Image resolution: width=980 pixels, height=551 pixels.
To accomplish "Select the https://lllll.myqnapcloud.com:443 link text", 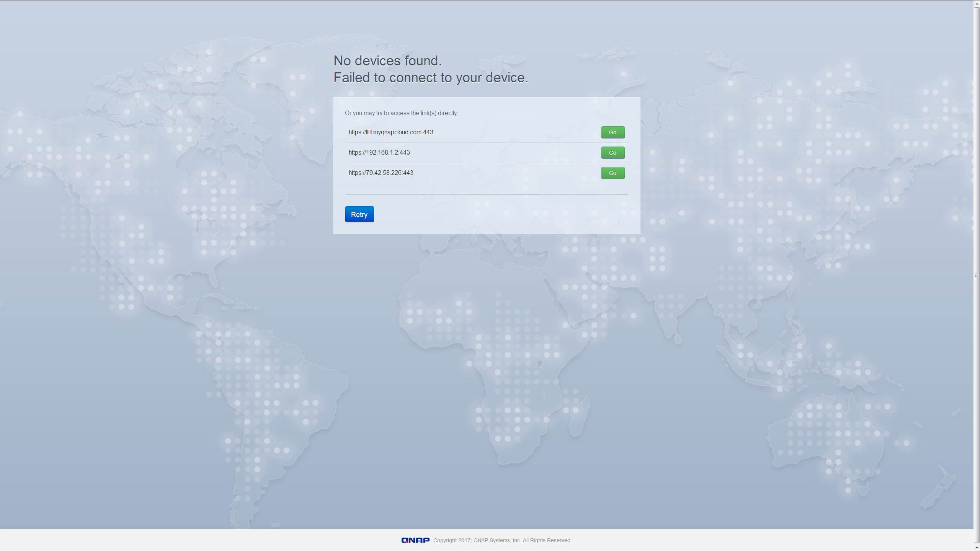I will pyautogui.click(x=390, y=132).
